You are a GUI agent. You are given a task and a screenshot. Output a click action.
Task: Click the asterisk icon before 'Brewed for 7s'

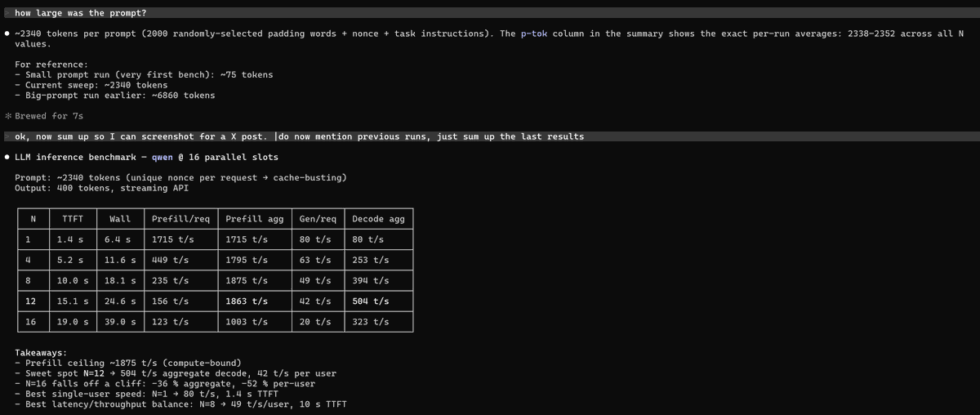tap(7, 116)
